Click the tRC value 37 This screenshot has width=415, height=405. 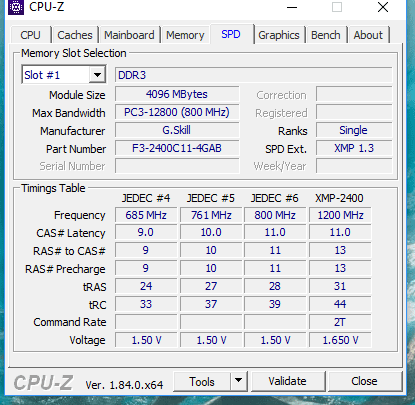(211, 304)
